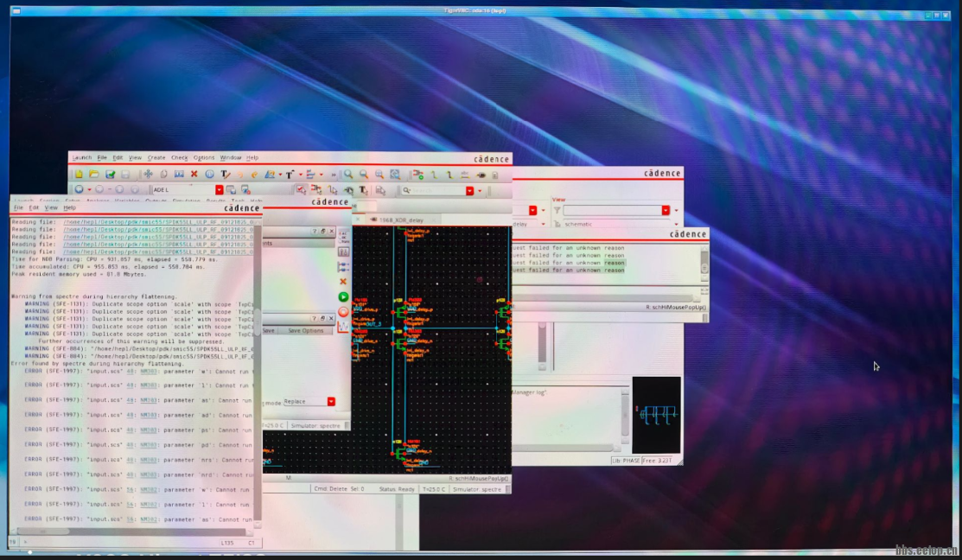
Task: Click the orange Delete X icon in ADE sidebar
Action: (x=343, y=282)
